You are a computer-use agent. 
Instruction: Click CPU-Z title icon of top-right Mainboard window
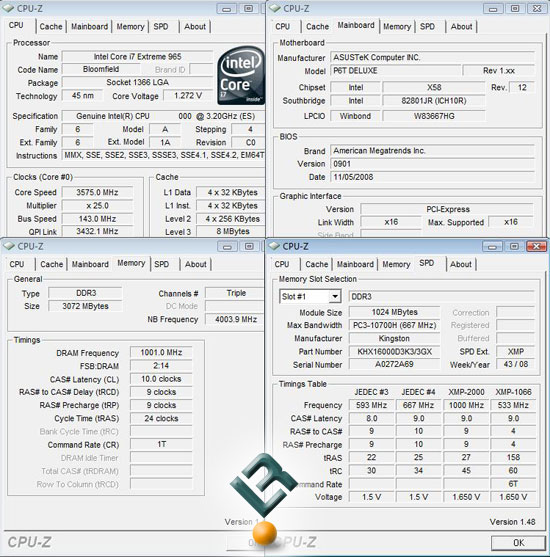click(x=275, y=8)
